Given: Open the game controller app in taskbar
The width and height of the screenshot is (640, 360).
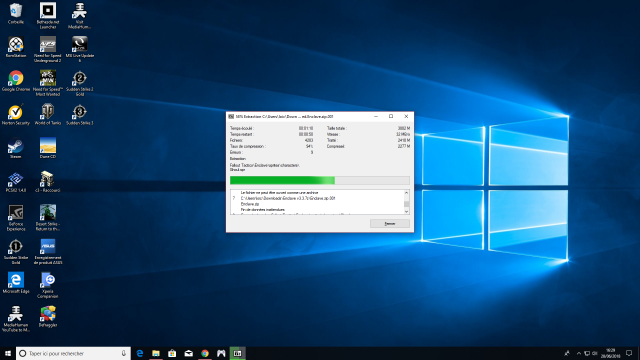Looking at the screenshot, I should (x=221, y=353).
